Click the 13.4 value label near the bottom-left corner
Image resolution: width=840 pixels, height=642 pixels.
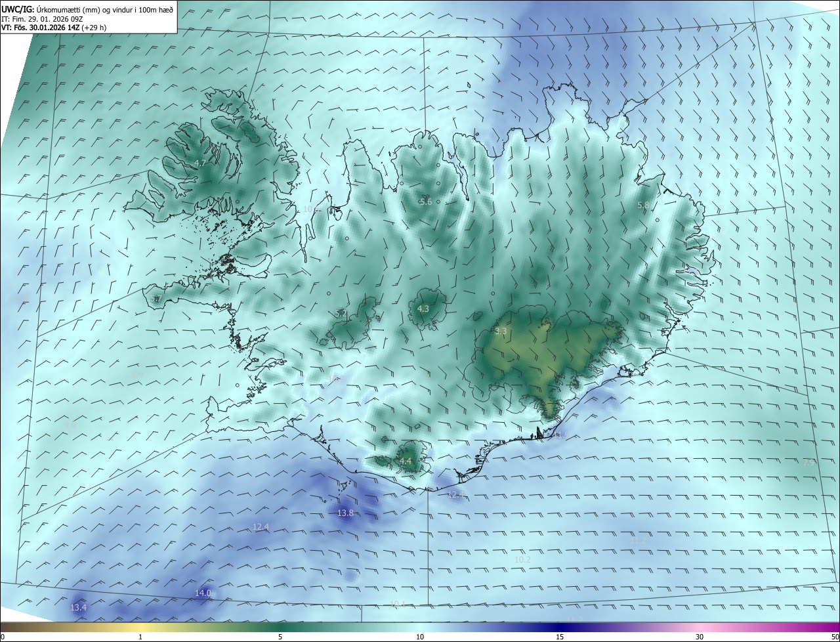point(78,608)
